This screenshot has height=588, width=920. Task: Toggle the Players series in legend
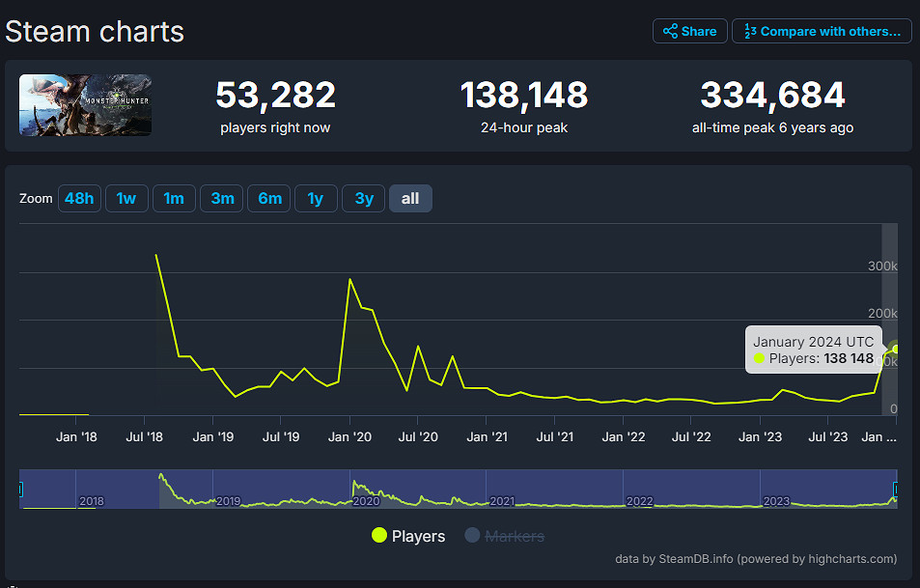tap(418, 536)
